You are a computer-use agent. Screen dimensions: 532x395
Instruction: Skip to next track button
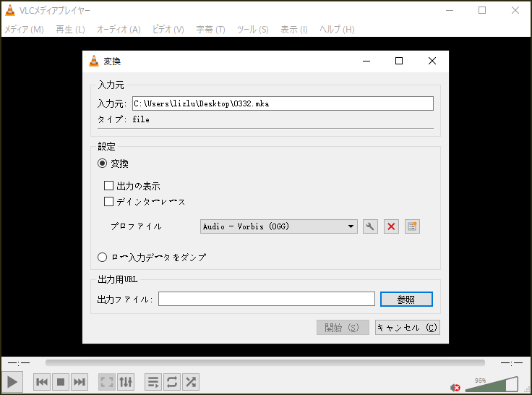(80, 382)
